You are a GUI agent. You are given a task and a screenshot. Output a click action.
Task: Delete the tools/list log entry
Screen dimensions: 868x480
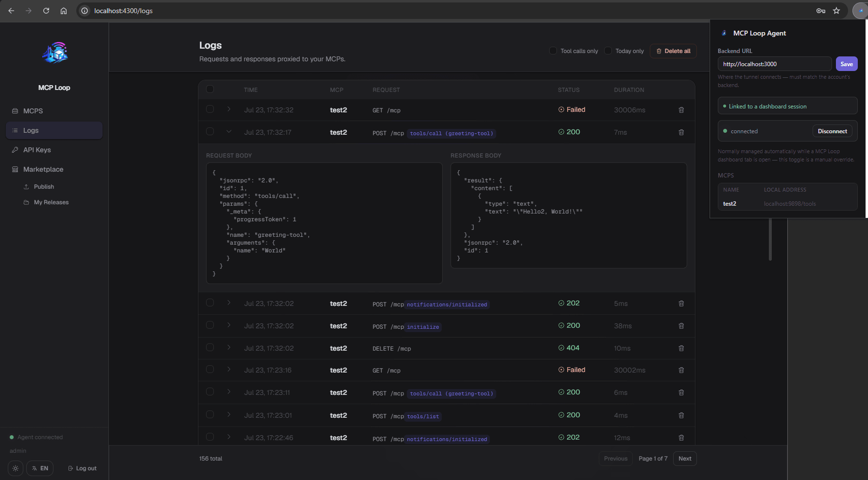[681, 415]
